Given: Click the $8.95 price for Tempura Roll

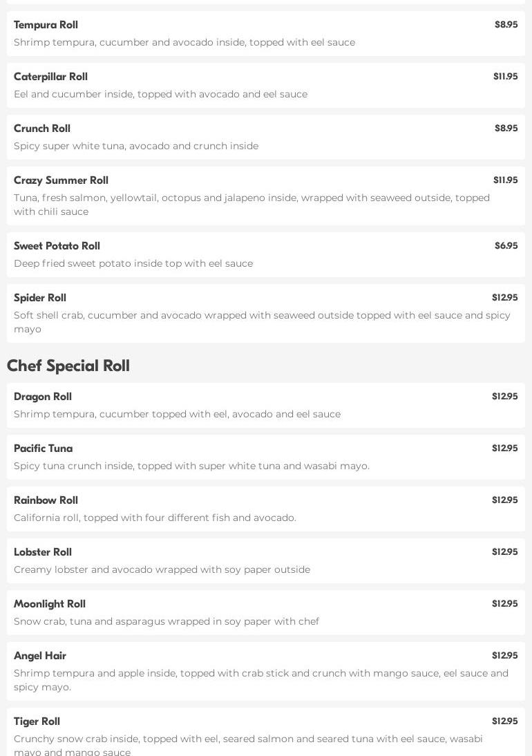Looking at the screenshot, I should pos(506,25).
